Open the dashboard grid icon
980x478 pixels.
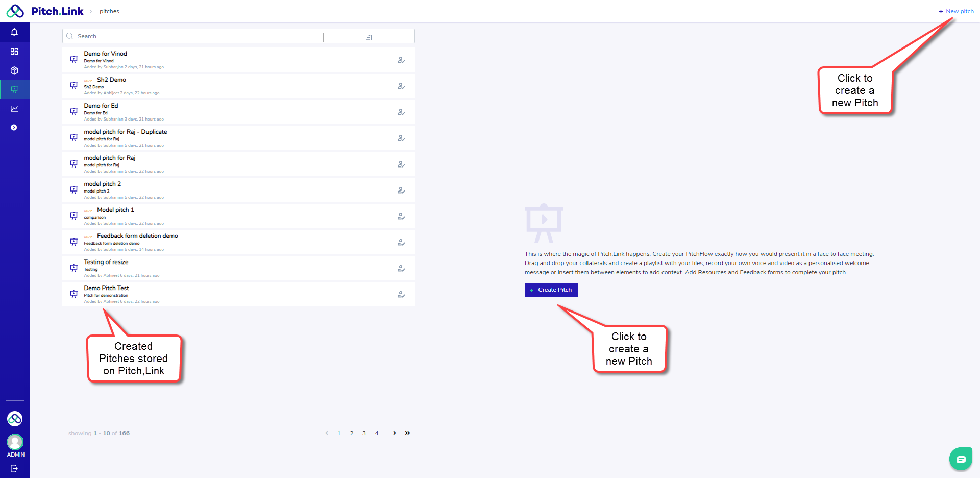14,52
